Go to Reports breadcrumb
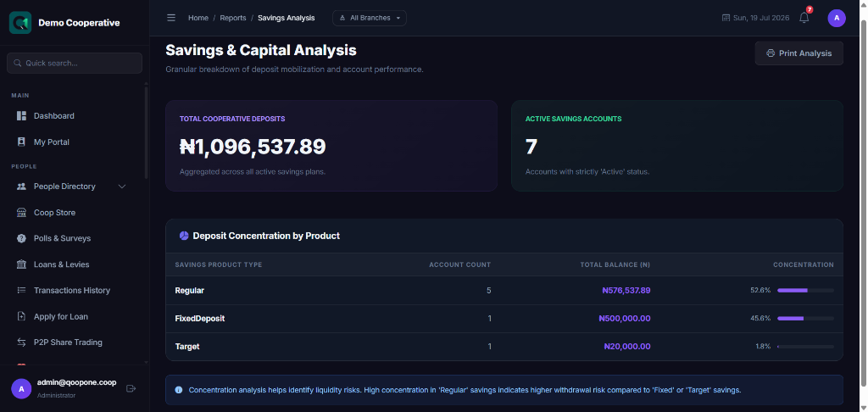The height and width of the screenshot is (412, 868). [233, 18]
